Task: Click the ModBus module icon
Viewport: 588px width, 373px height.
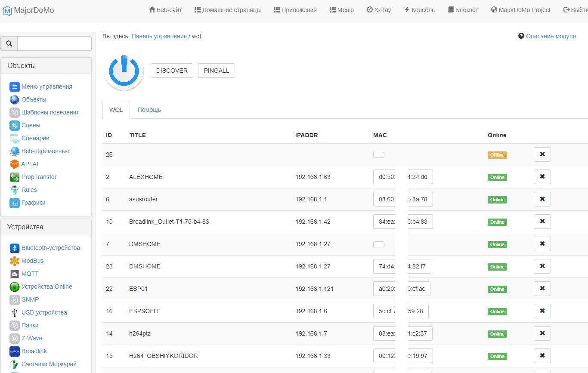Action: pos(15,261)
